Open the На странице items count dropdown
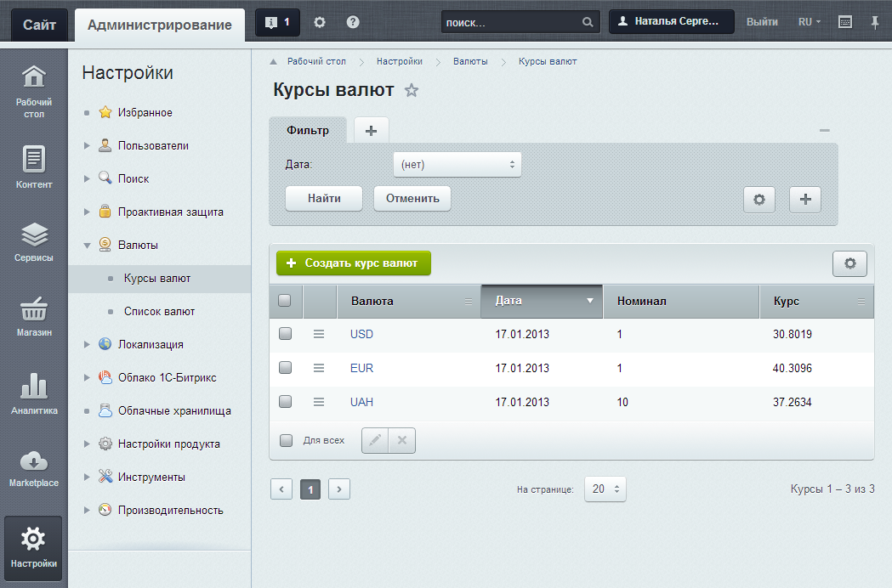Screen dimensions: 892x588 click(x=605, y=489)
